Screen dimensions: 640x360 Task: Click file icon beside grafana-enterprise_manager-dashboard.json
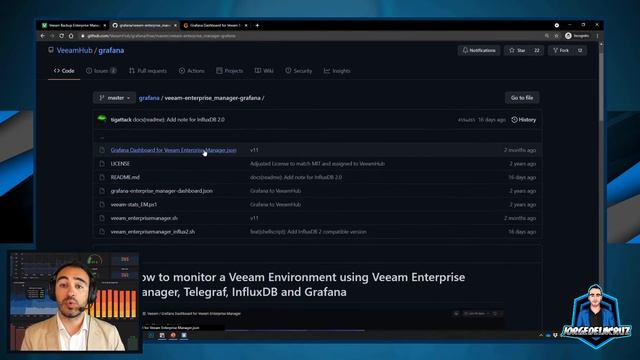tap(102, 191)
